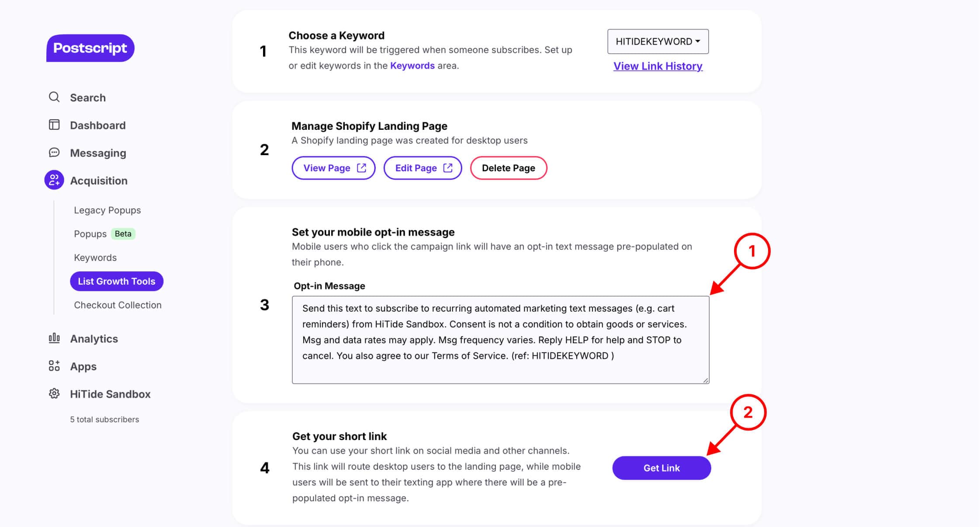Click the View Link History link

coord(658,66)
